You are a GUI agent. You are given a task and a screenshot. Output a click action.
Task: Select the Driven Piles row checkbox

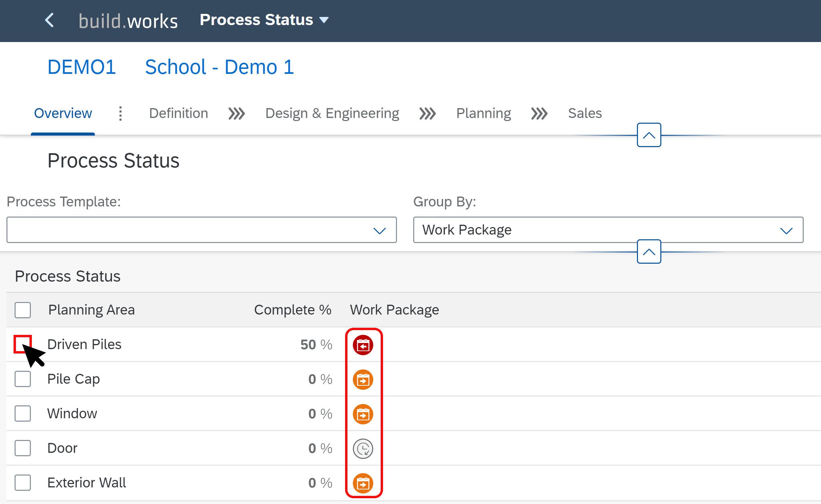[23, 344]
